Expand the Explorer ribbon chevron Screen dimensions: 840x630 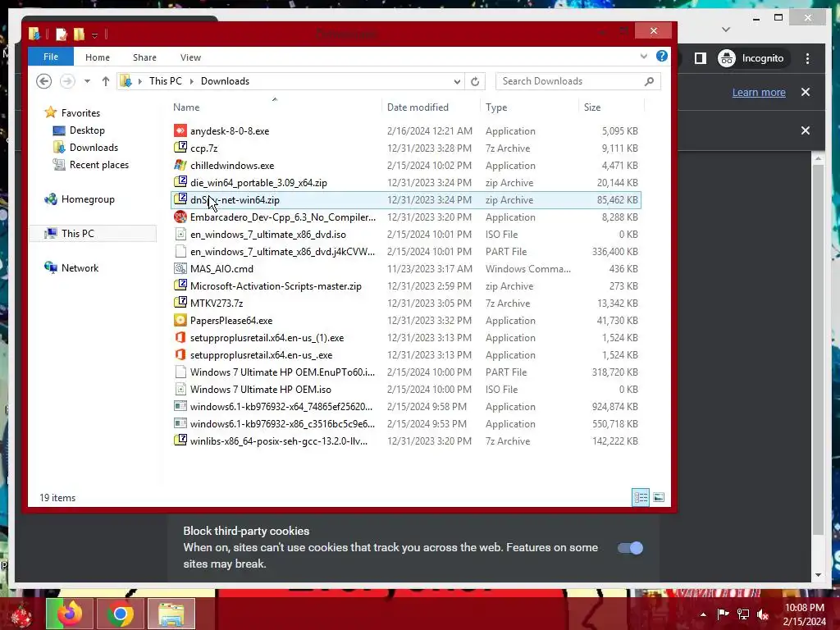pos(643,56)
